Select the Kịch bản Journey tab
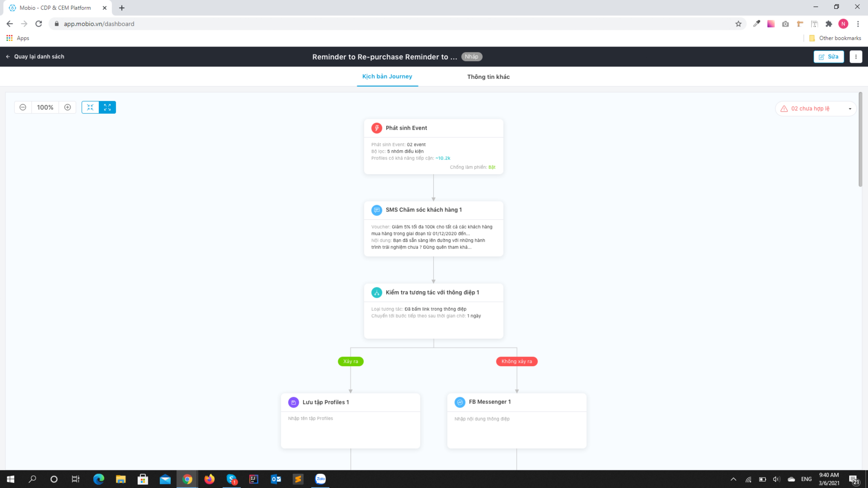Viewport: 868px width, 488px height. pos(387,76)
